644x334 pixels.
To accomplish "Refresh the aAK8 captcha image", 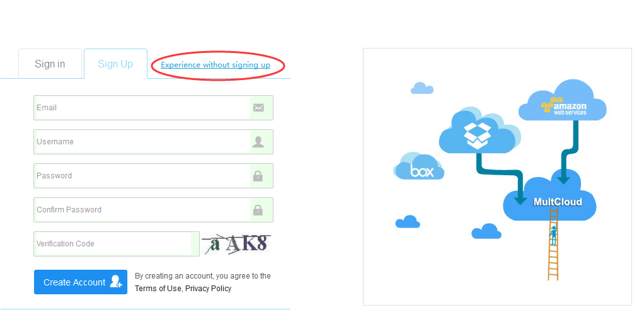I will 236,244.
